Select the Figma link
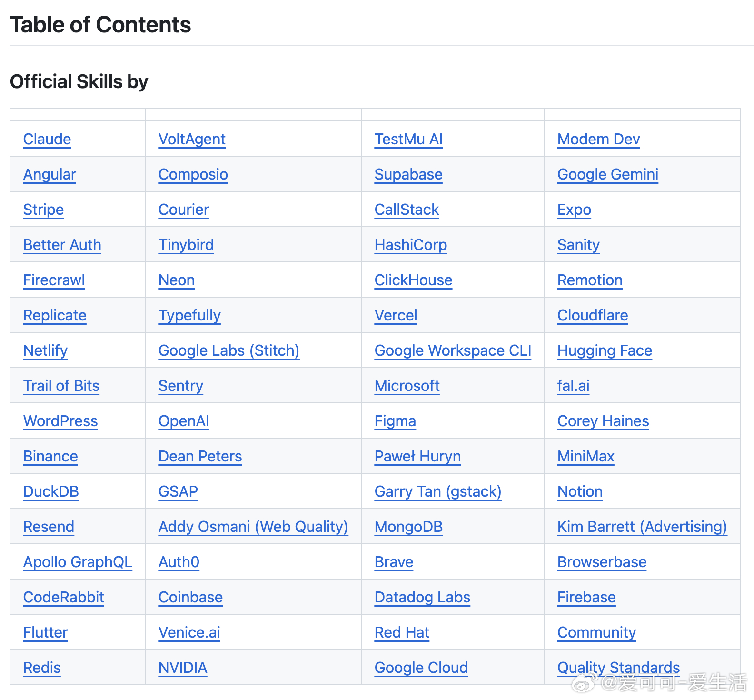The height and width of the screenshot is (700, 754). coord(395,421)
